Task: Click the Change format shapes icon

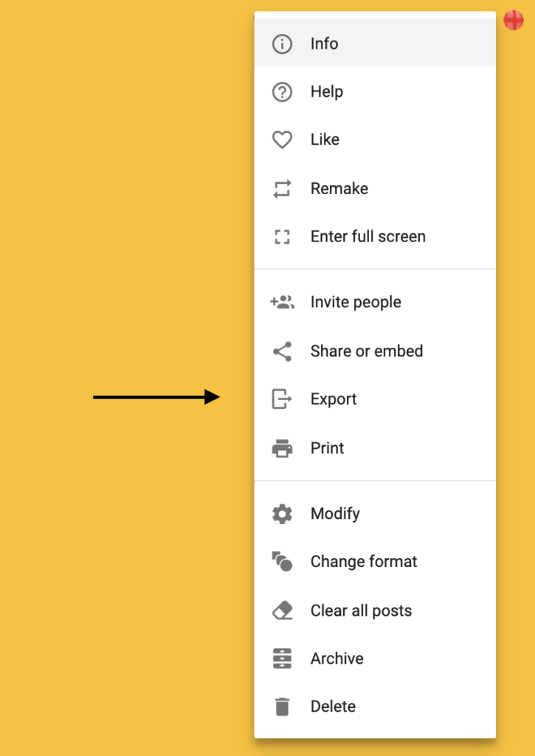Action: 282,561
